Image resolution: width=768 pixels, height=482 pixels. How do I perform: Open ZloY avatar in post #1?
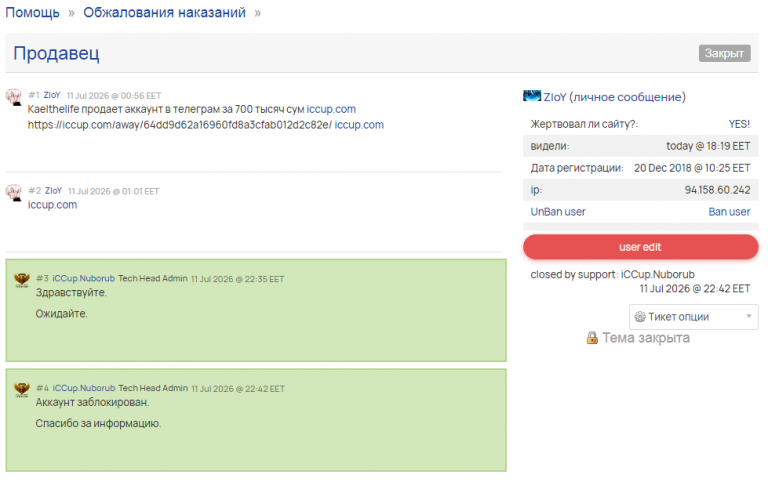pos(14,96)
